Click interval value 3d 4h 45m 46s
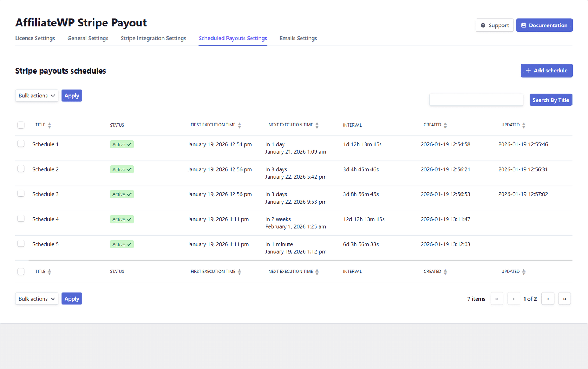Viewport: 588px width, 369px height. coord(361,169)
